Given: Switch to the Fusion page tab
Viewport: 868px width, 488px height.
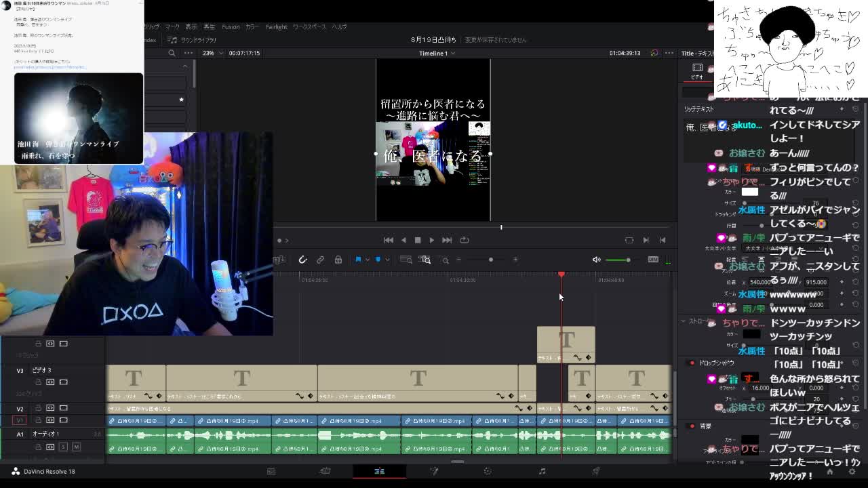Looking at the screenshot, I should (434, 471).
